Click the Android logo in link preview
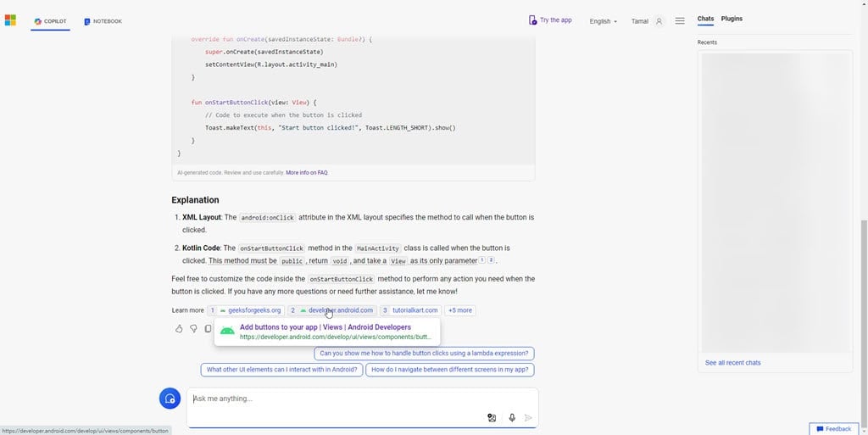 tap(227, 331)
